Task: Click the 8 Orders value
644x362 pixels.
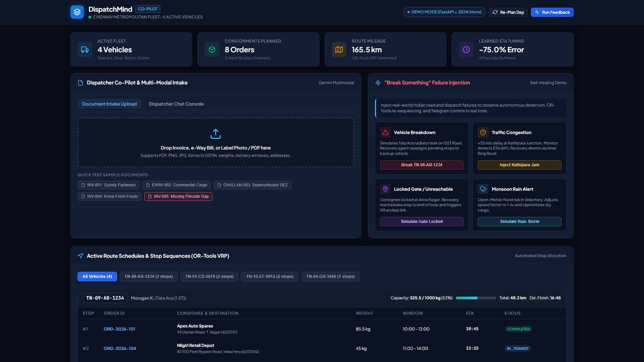Action: click(239, 50)
